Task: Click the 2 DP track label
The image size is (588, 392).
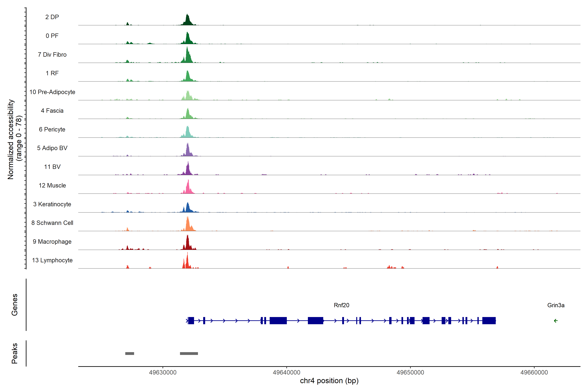Action: coord(52,17)
